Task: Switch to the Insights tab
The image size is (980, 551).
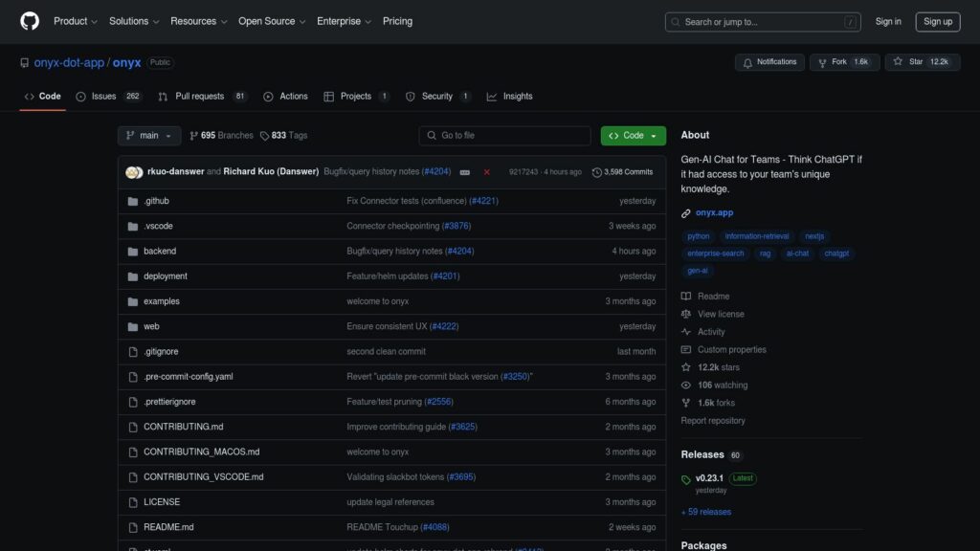Action: click(x=510, y=97)
